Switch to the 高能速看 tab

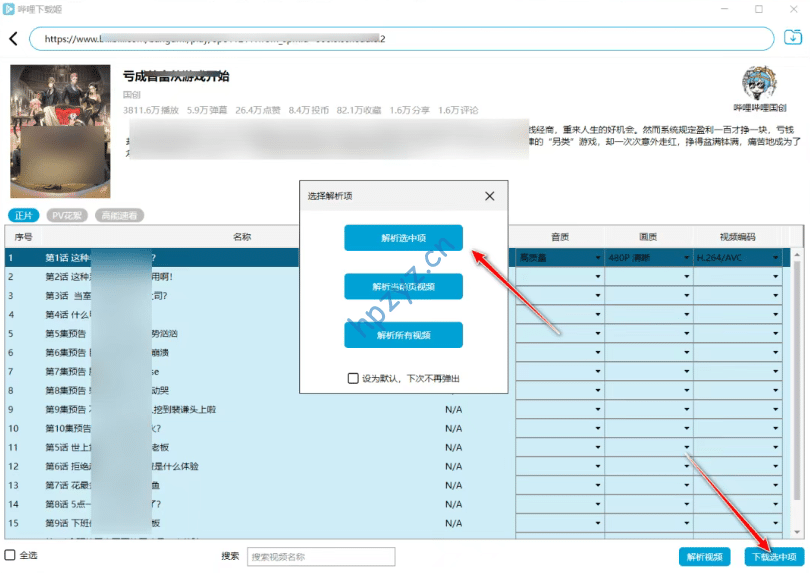point(120,215)
